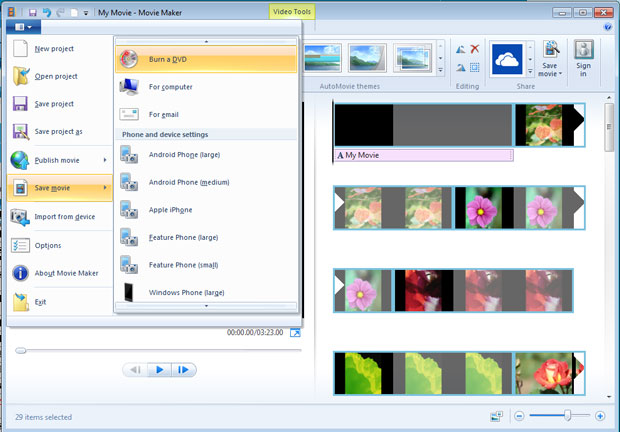Open Options from the file menu
The height and width of the screenshot is (432, 620).
(59, 245)
